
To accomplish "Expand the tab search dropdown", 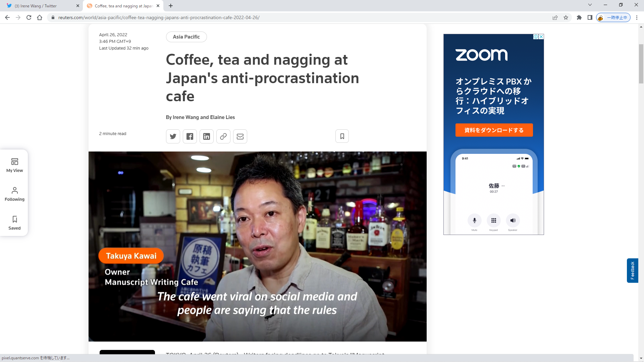I will pyautogui.click(x=590, y=5).
